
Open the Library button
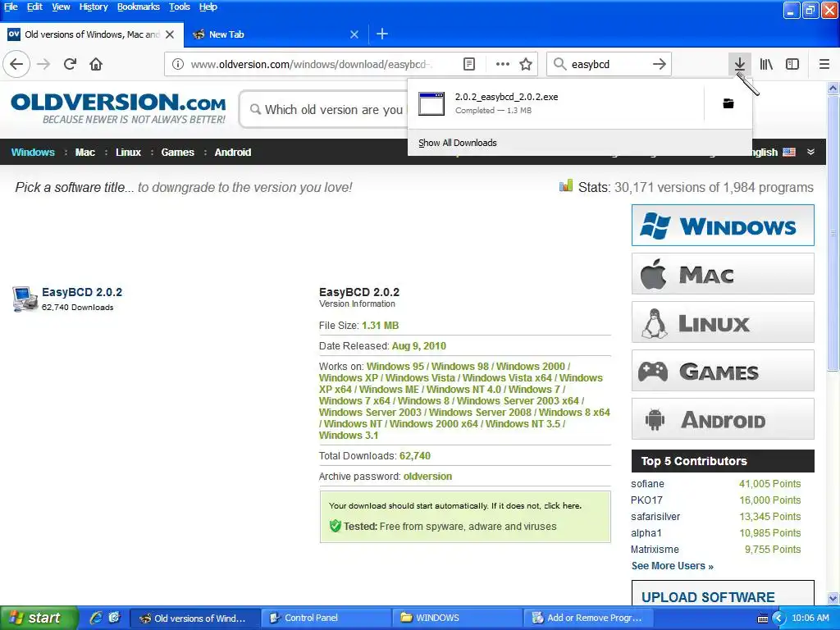pyautogui.click(x=766, y=64)
